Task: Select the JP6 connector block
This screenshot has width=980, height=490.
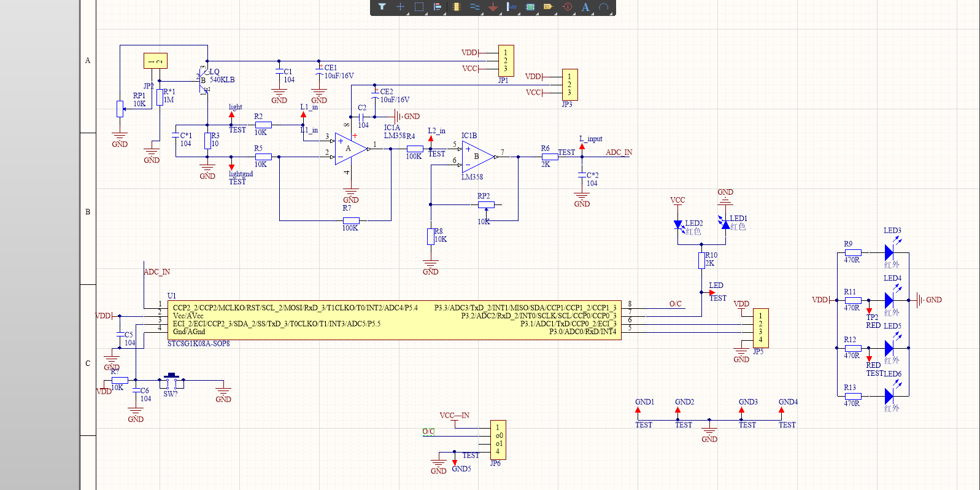Action: (x=498, y=440)
